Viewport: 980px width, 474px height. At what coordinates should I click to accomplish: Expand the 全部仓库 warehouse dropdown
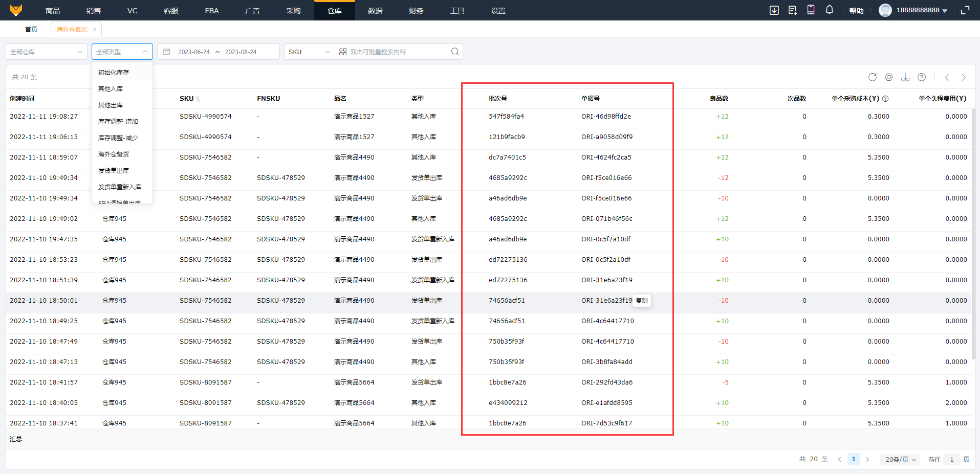(x=46, y=52)
